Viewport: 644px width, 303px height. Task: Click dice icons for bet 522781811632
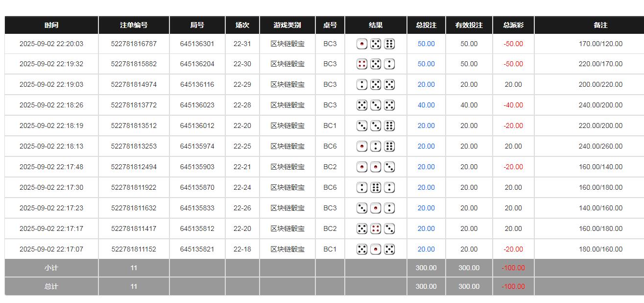[x=376, y=208]
